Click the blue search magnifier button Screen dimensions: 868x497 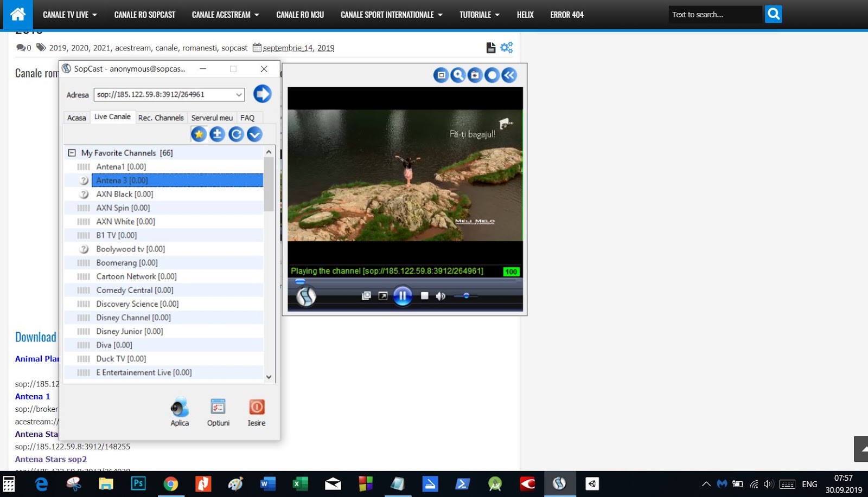pyautogui.click(x=774, y=14)
